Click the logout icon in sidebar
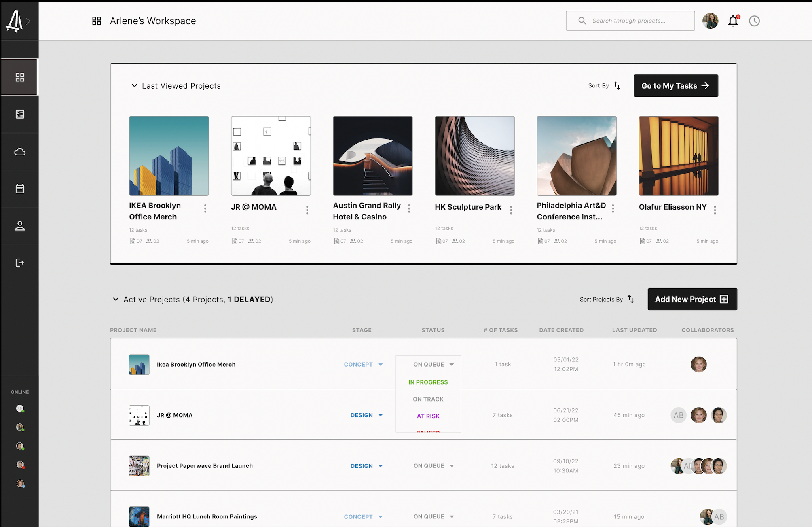Screen dimensions: 812x527 pyautogui.click(x=20, y=263)
